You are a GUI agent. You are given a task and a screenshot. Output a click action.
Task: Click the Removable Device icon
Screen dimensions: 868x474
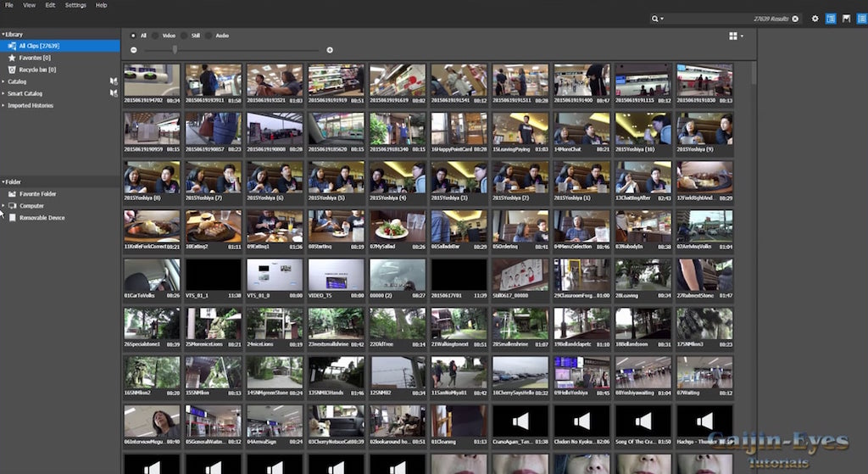click(x=12, y=218)
